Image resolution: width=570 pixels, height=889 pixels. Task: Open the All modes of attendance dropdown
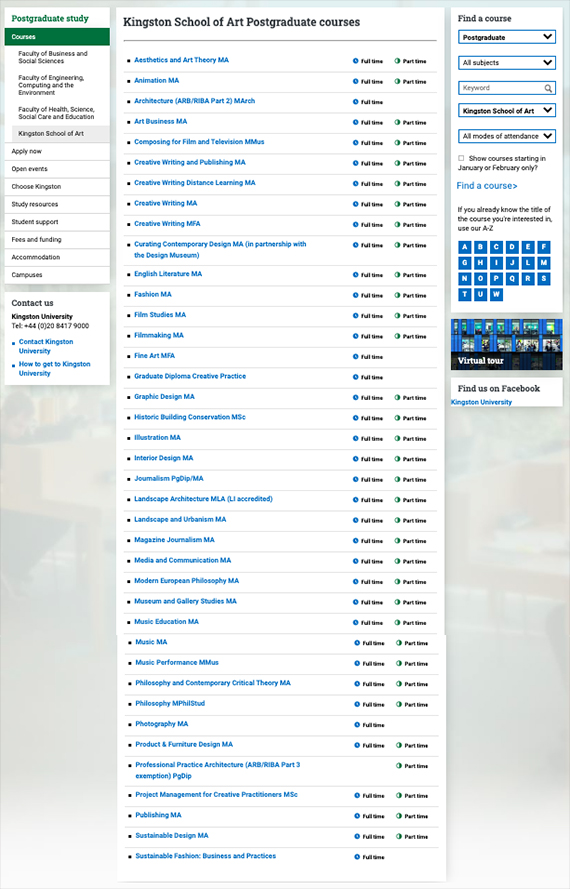(507, 136)
